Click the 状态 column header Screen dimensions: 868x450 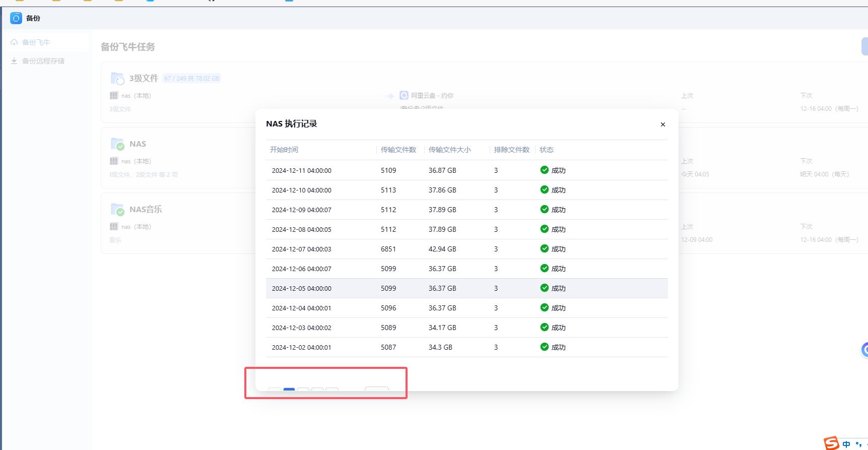click(547, 150)
